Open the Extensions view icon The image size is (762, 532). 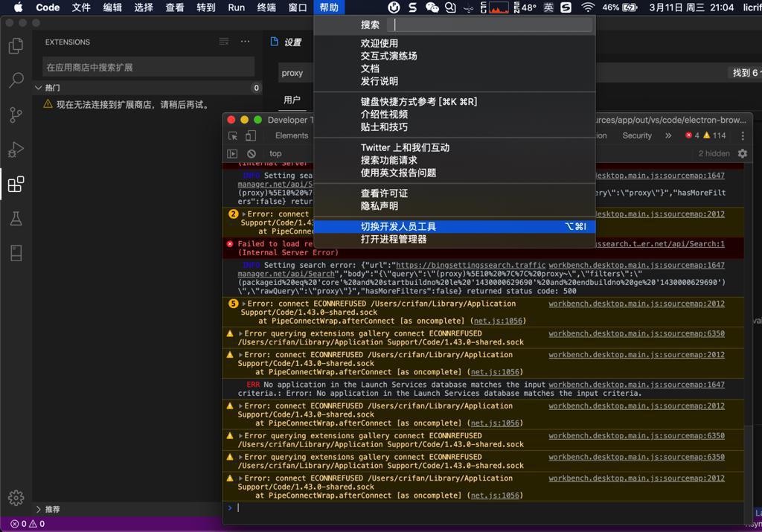pos(16,184)
